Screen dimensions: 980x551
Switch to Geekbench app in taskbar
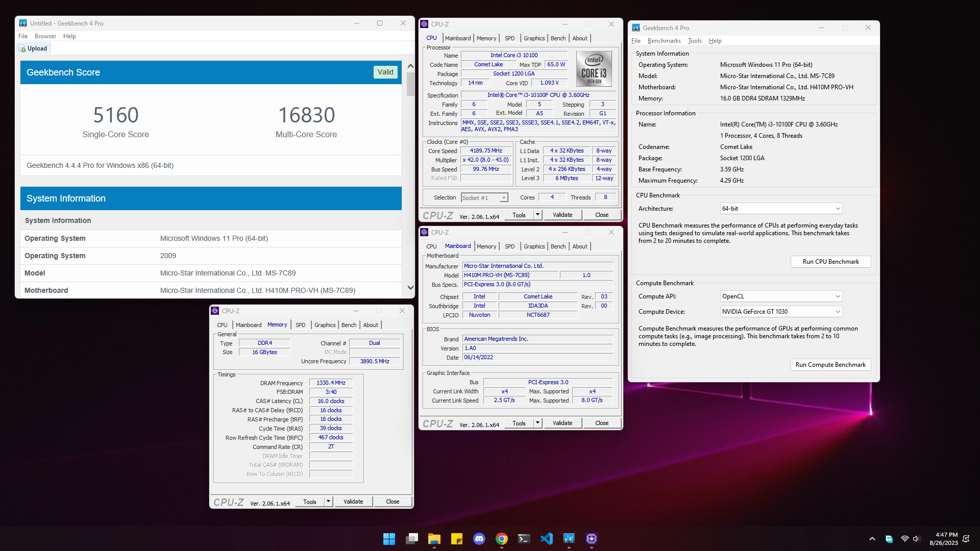point(569,539)
